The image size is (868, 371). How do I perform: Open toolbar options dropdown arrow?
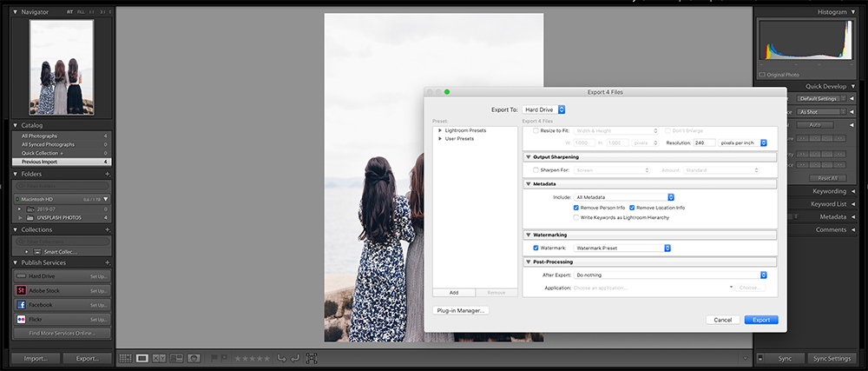click(x=745, y=358)
